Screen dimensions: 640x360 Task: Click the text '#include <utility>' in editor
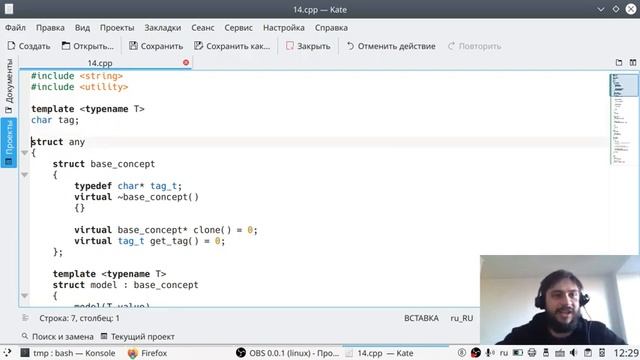80,87
